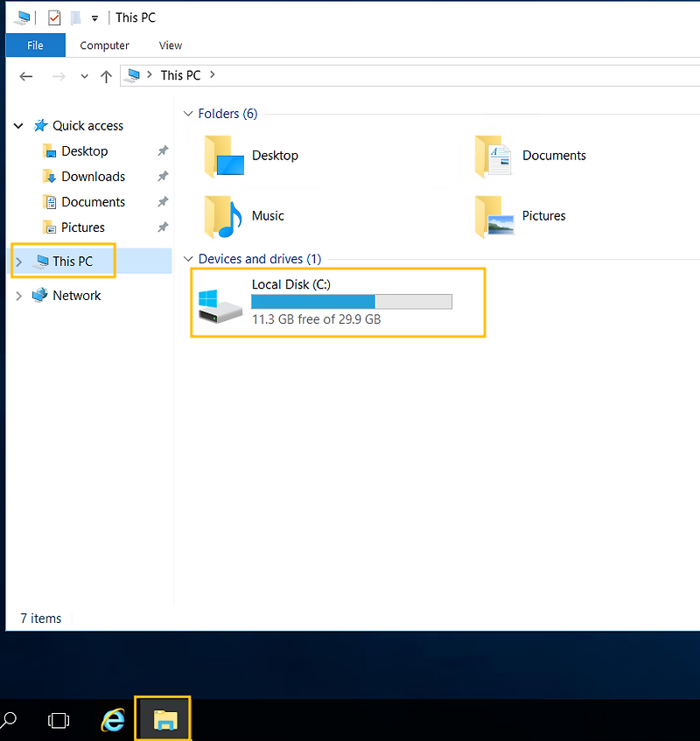Unpin Documents from Quick access
The width and height of the screenshot is (700, 741).
162,201
